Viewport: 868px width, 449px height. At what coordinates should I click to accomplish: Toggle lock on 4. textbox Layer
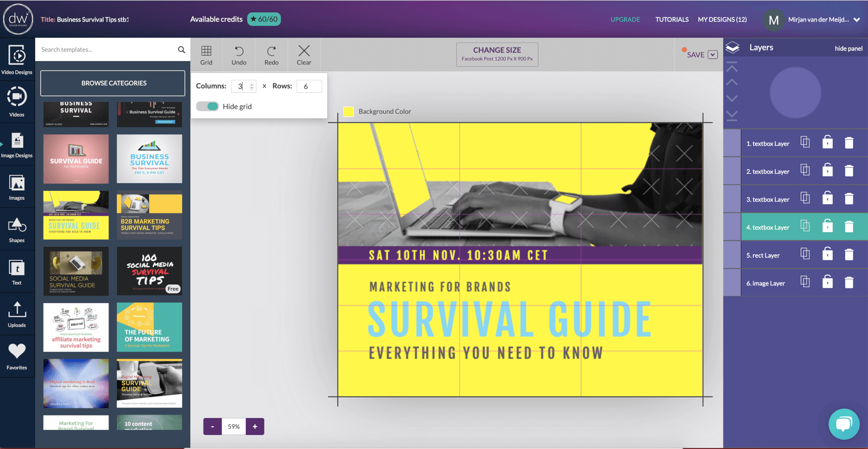click(827, 226)
